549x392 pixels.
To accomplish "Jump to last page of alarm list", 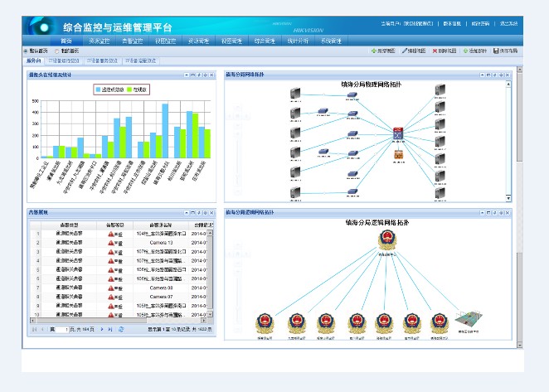I will (x=110, y=329).
